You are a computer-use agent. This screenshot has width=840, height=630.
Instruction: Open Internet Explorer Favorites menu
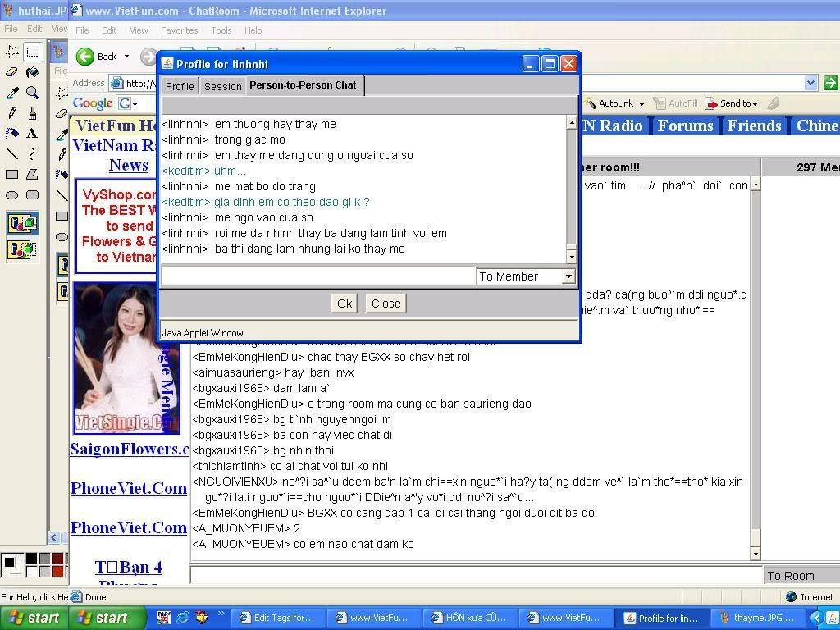[179, 30]
